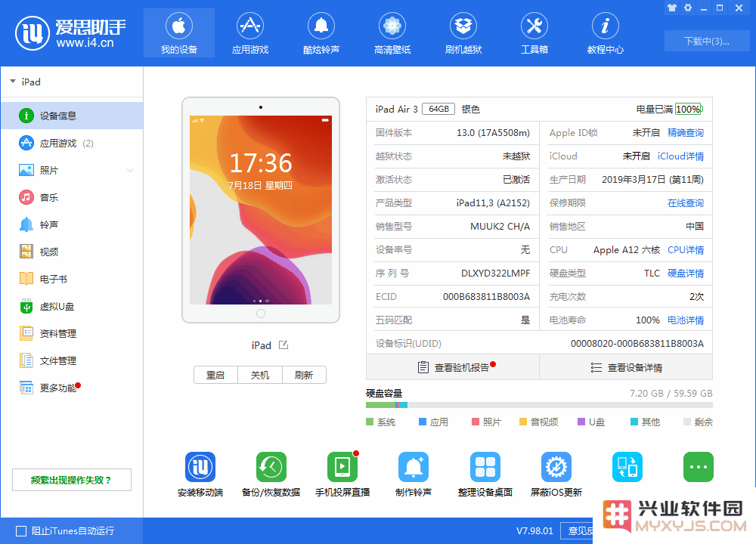Click version label V7.98.01
The image size is (756, 544).
point(534,530)
